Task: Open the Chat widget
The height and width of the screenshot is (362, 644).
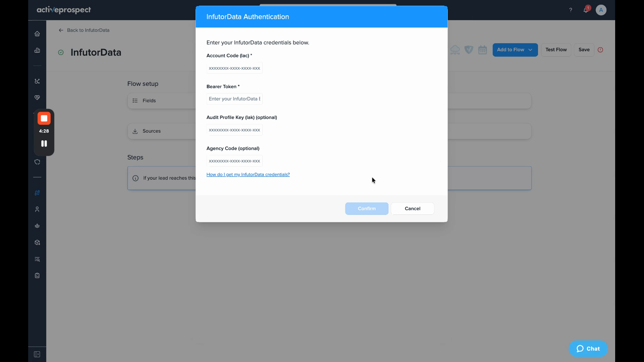Action: [x=588, y=349]
